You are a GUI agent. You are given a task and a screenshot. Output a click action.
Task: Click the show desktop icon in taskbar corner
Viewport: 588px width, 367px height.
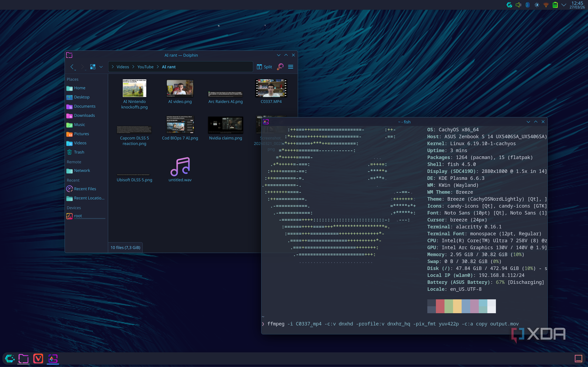(578, 359)
